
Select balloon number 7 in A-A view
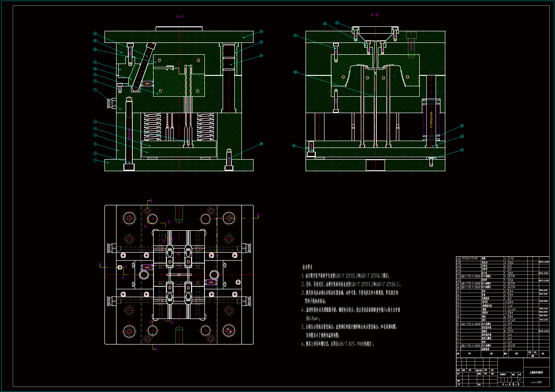point(95,90)
